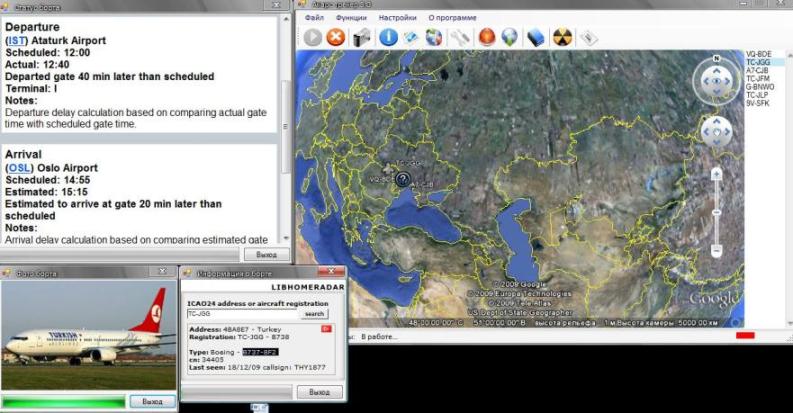Click the 'Registration: TC-JGG' line
Screen dimensions: 793x413
[x=239, y=337]
